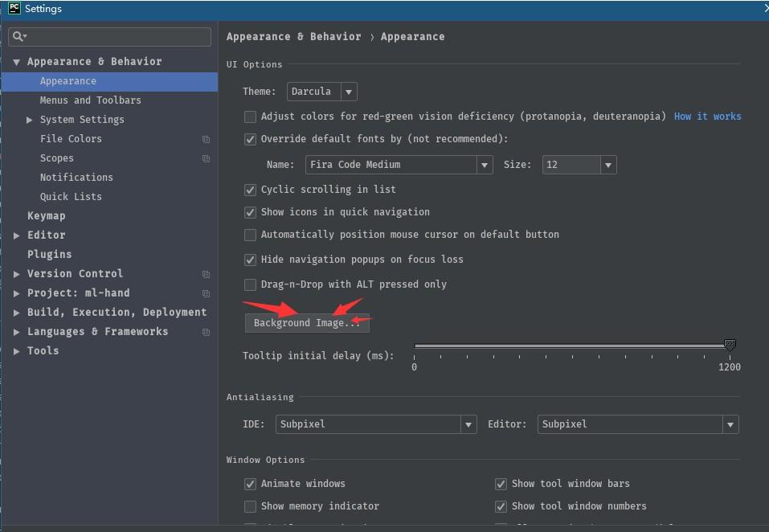The height and width of the screenshot is (532, 769).
Task: Enable automatic mouse cursor positioning on default button
Action: [x=250, y=235]
